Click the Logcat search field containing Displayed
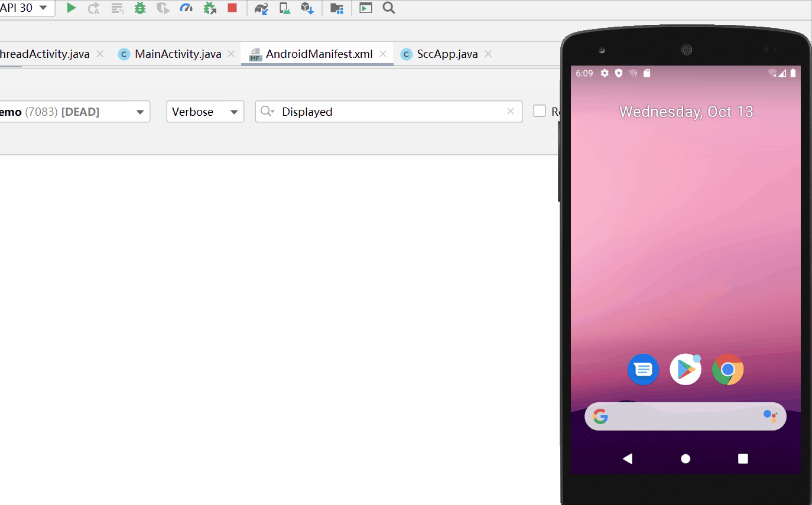This screenshot has height=505, width=812. pyautogui.click(x=389, y=112)
